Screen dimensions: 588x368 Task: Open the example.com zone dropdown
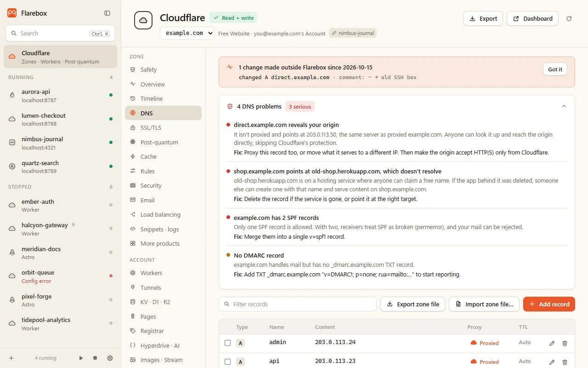coord(187,33)
